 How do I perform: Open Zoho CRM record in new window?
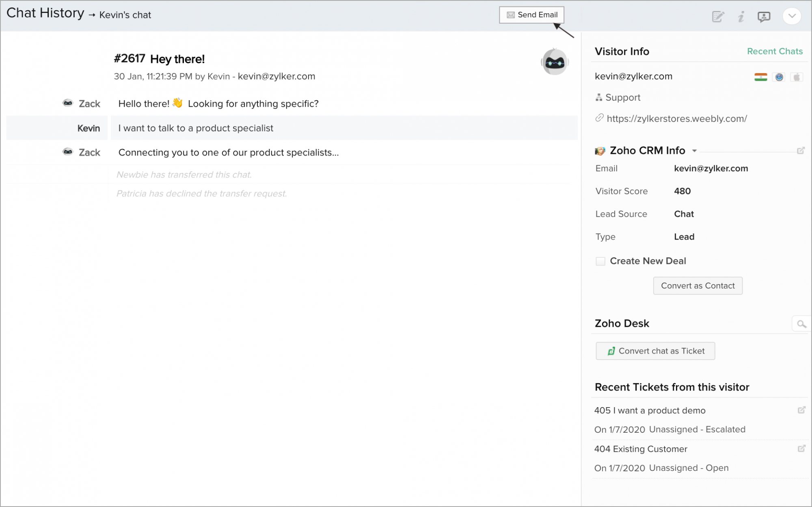801,151
